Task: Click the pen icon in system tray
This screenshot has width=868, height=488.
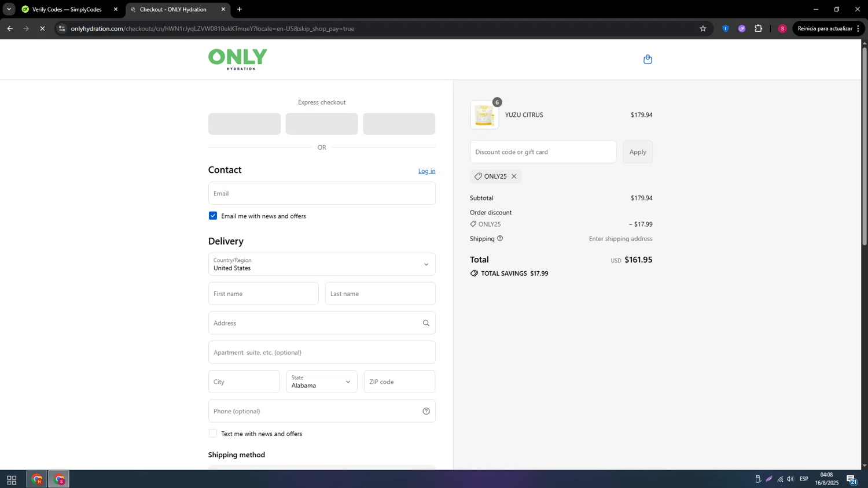Action: coord(769,479)
